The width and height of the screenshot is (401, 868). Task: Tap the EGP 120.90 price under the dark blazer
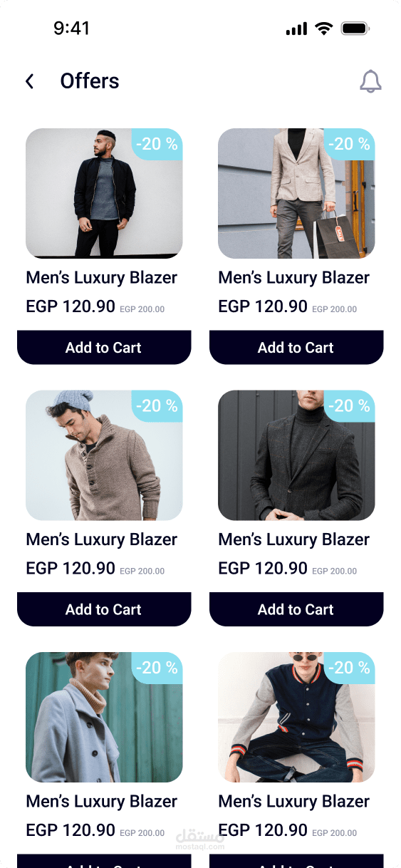coord(263,568)
